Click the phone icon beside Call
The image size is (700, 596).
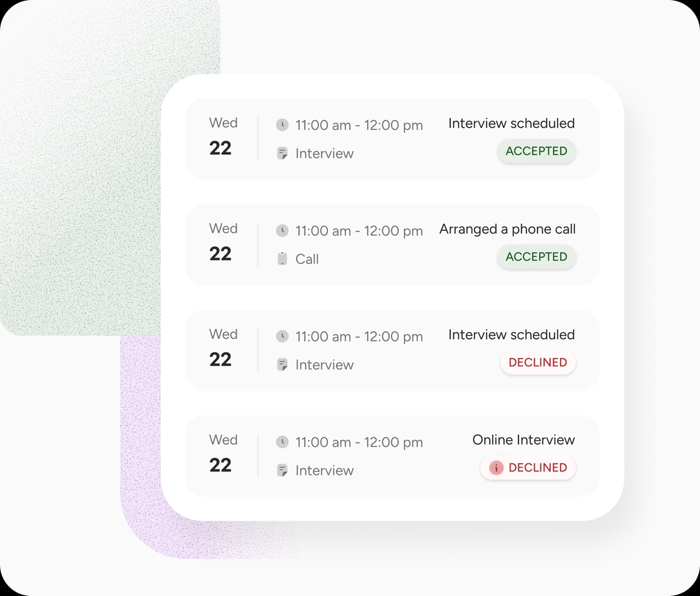point(282,259)
